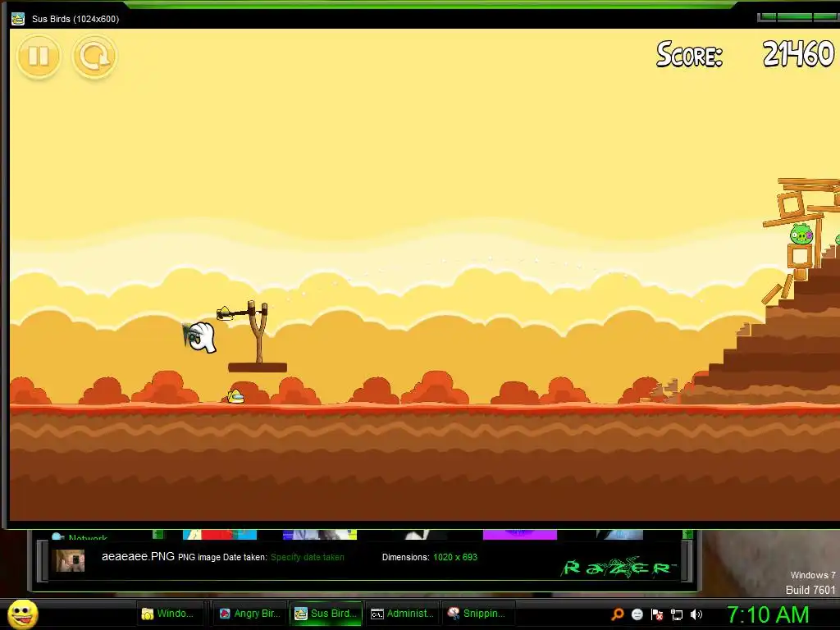The height and width of the screenshot is (630, 840).
Task: Click the Specify date taken field
Action: (307, 557)
